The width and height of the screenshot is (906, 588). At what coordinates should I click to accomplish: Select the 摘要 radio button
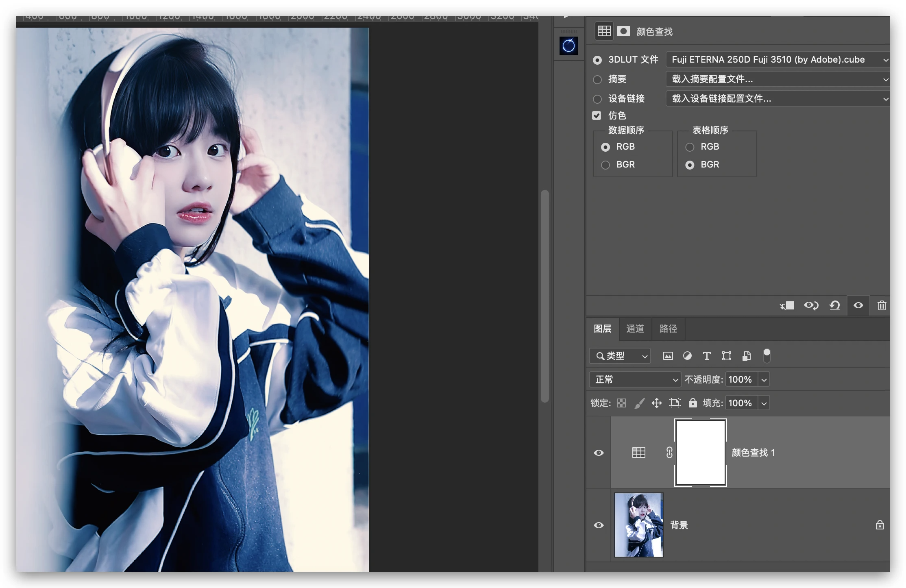point(597,79)
